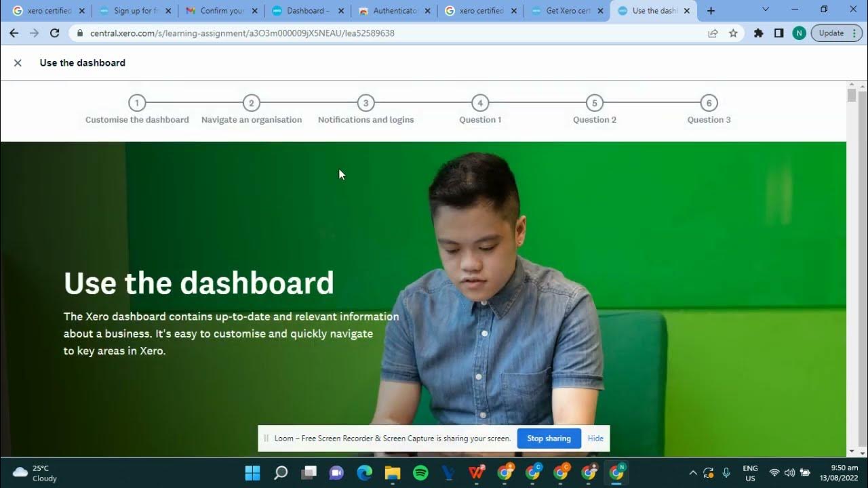The image size is (868, 488).
Task: Open the volume speaker tray icon
Action: pyautogui.click(x=789, y=473)
